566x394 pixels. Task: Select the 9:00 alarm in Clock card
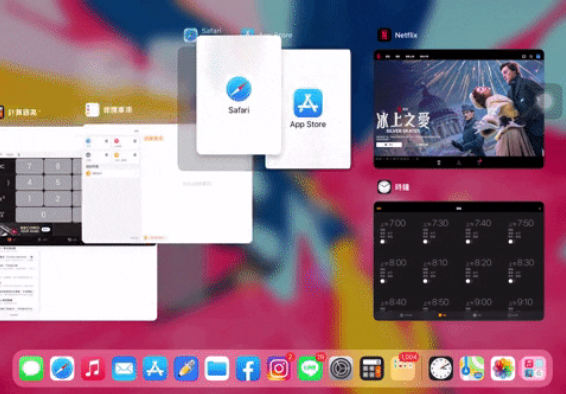click(479, 303)
